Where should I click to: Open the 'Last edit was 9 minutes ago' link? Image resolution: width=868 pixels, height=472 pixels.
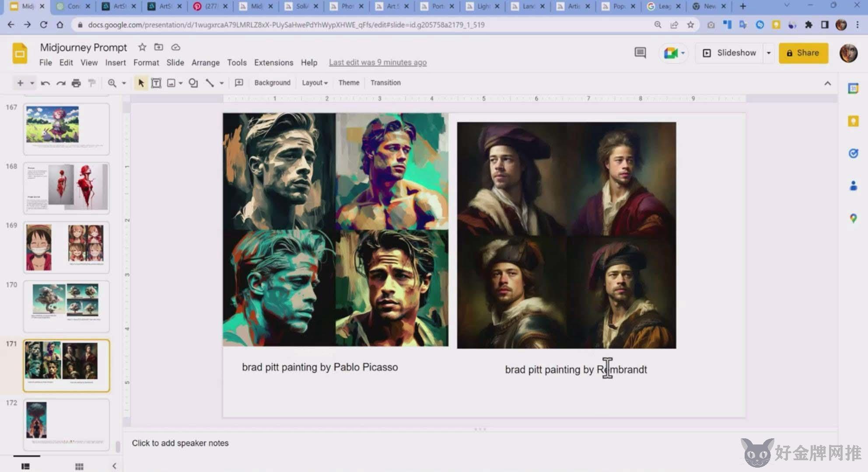tap(378, 62)
